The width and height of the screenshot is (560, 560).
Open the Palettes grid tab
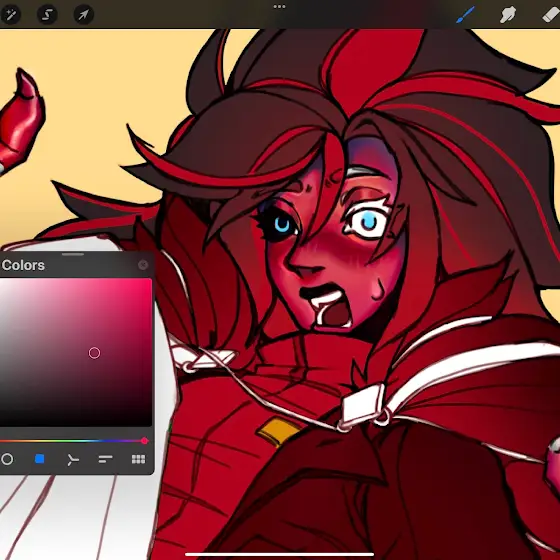pyautogui.click(x=138, y=459)
